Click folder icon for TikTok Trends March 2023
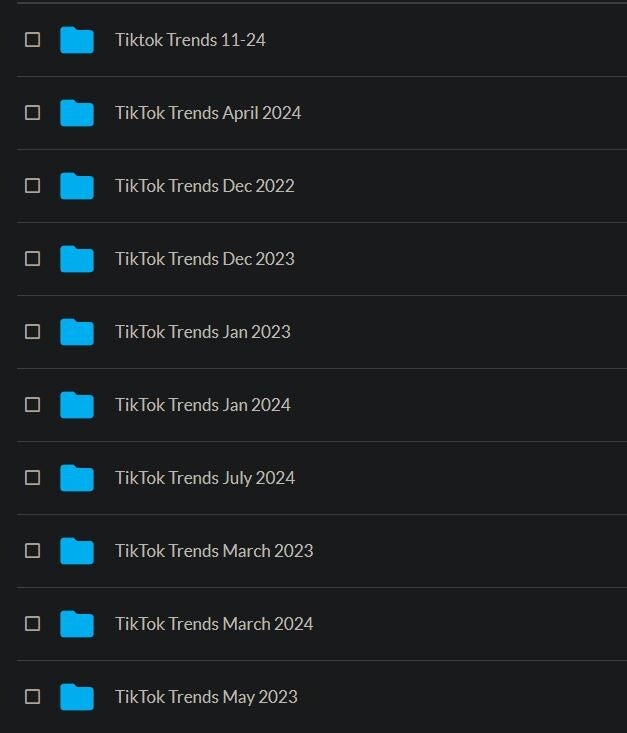The image size is (627, 733). tap(76, 551)
